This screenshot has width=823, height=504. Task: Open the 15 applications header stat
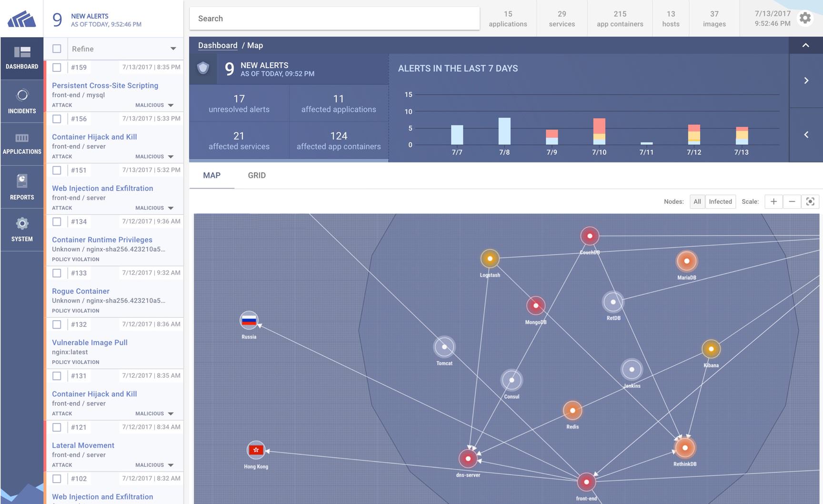click(x=508, y=19)
